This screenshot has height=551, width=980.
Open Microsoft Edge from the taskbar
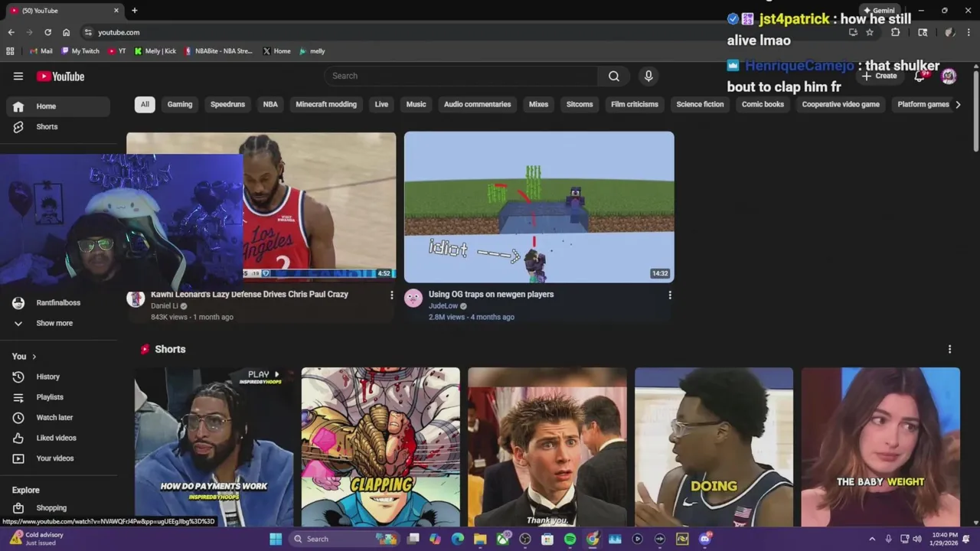(x=458, y=539)
